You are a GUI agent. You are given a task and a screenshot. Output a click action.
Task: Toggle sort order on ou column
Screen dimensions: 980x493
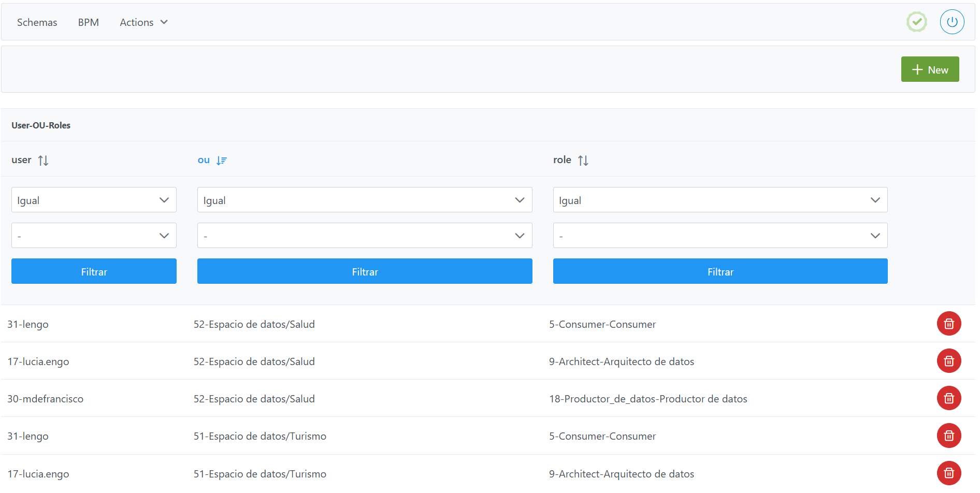(x=221, y=161)
